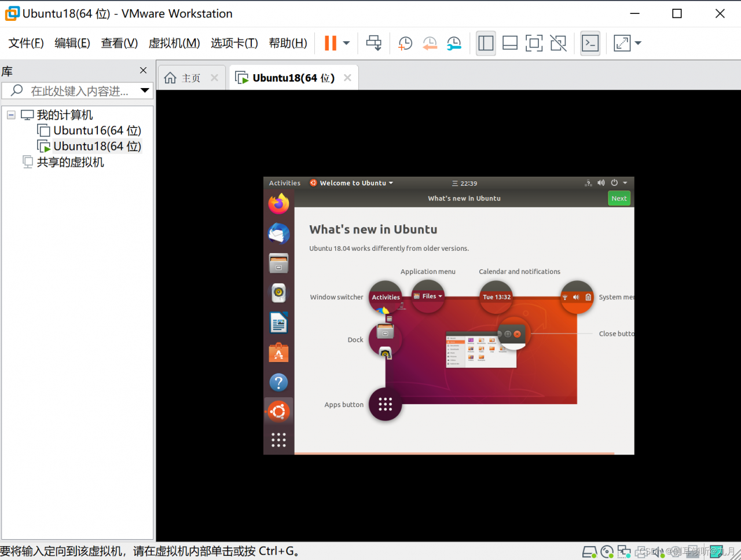
Task: Send Ctrl+Alt+Del to the virtual machine
Action: 374,43
